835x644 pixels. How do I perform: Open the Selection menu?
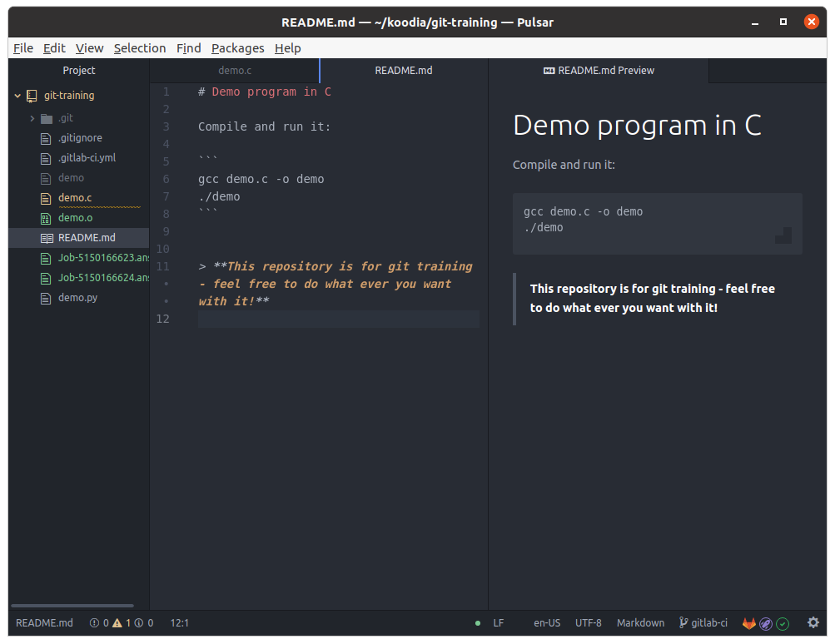click(x=140, y=48)
